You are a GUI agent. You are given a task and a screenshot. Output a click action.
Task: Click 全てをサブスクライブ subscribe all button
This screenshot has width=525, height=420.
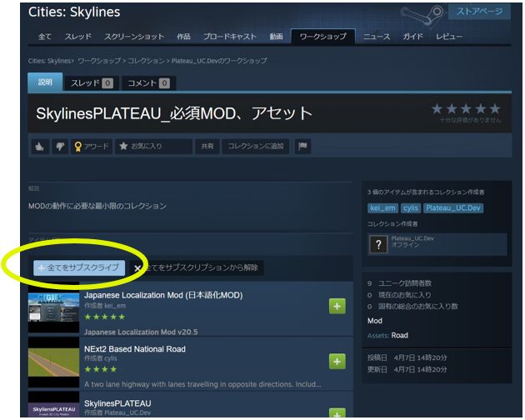tap(79, 267)
